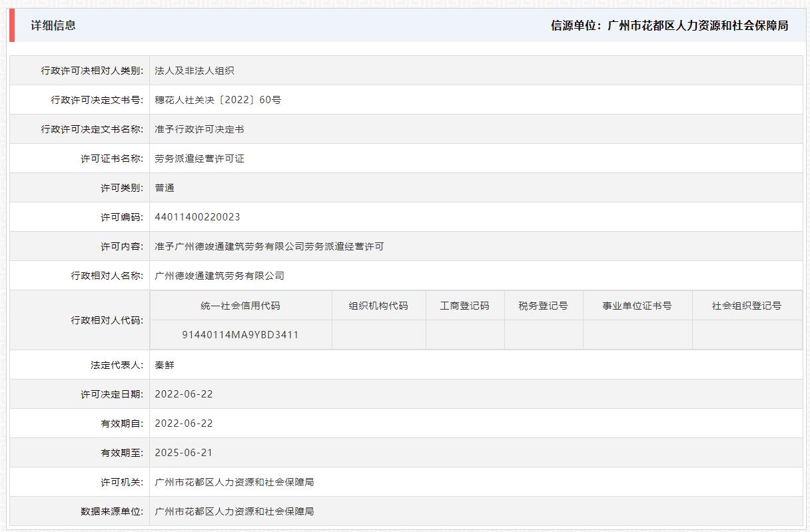
Task: Click the 工商登记码 column header
Action: point(465,306)
